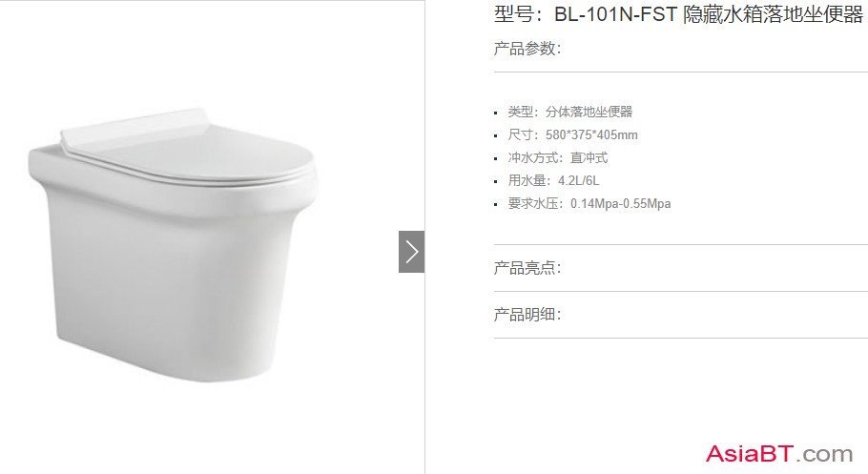Expand the 产品明细 section

(527, 315)
